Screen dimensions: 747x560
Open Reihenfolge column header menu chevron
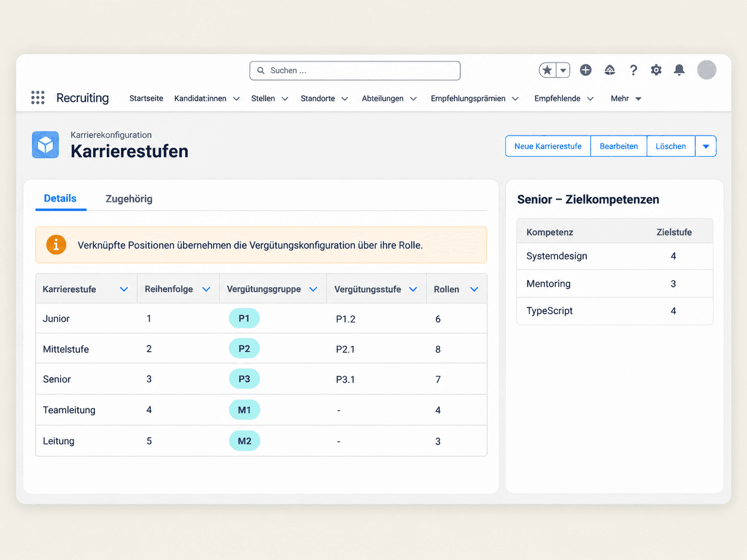coord(206,289)
